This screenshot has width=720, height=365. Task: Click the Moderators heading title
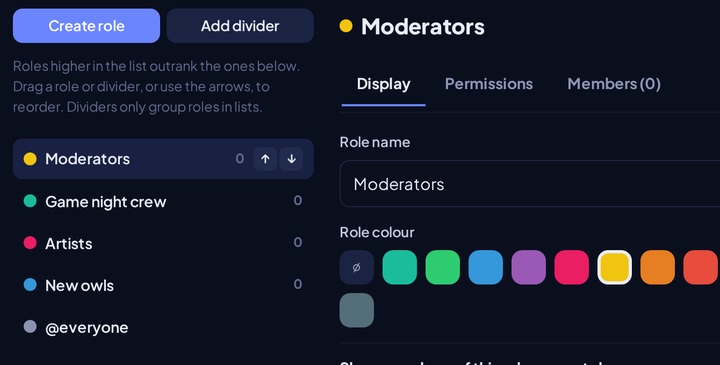[x=422, y=26]
